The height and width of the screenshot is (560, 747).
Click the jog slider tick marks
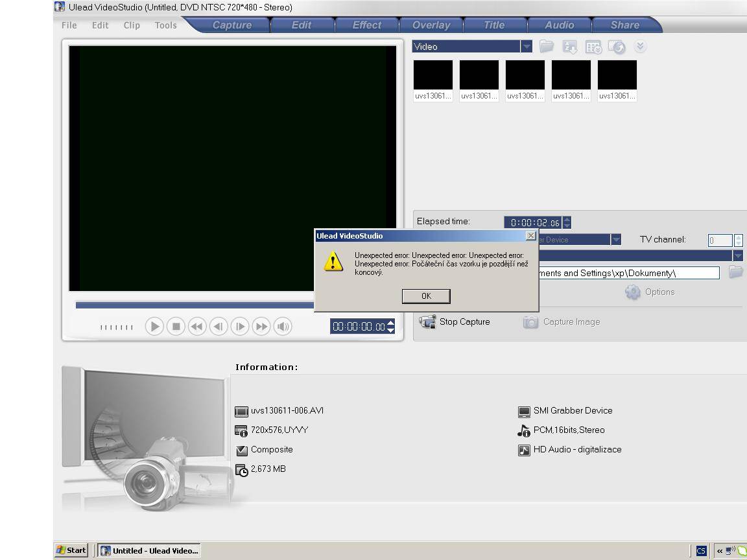click(x=117, y=327)
